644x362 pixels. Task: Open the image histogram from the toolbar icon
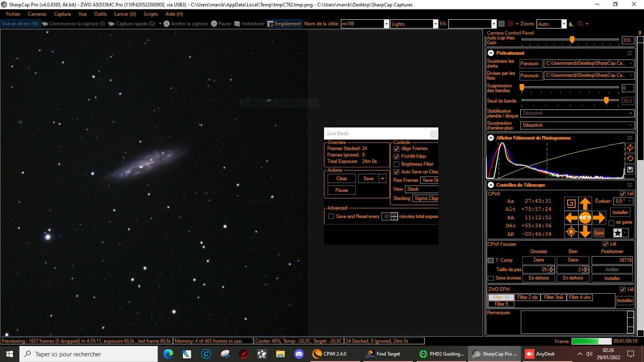tap(571, 24)
